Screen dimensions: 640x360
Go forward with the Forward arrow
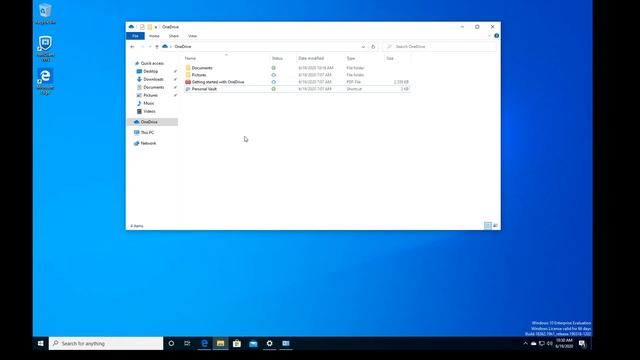point(142,47)
